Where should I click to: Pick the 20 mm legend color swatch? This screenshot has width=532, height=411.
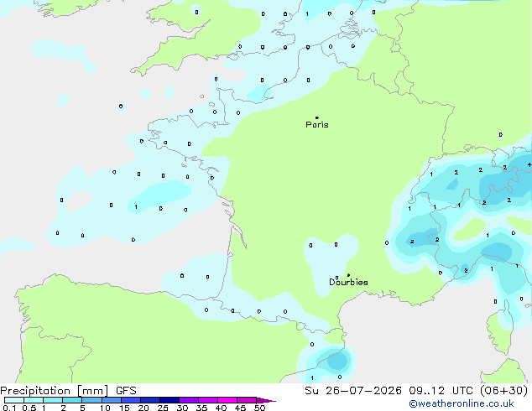[150, 400]
